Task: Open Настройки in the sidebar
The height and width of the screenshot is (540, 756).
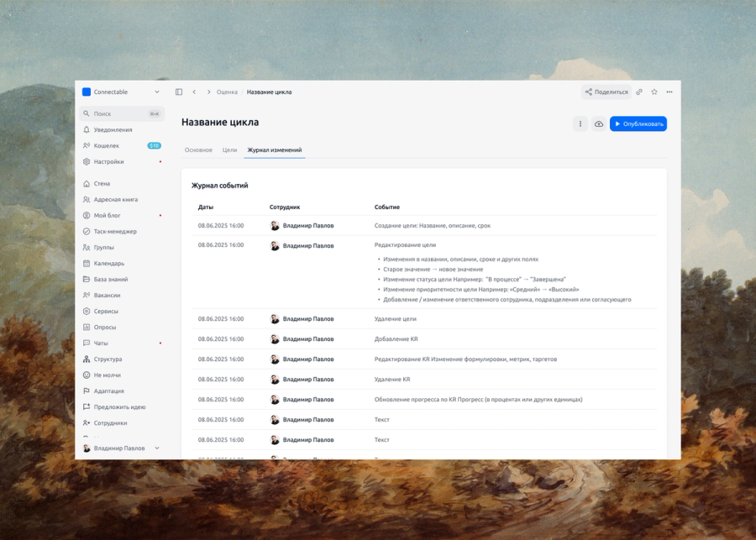Action: pos(122,161)
